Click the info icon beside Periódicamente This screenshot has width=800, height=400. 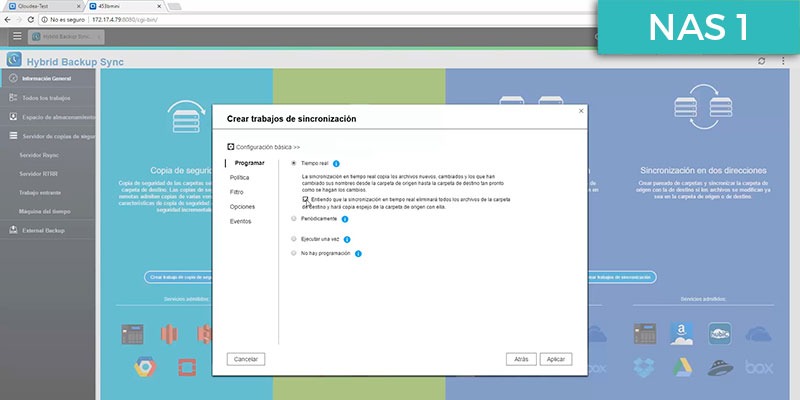345,219
